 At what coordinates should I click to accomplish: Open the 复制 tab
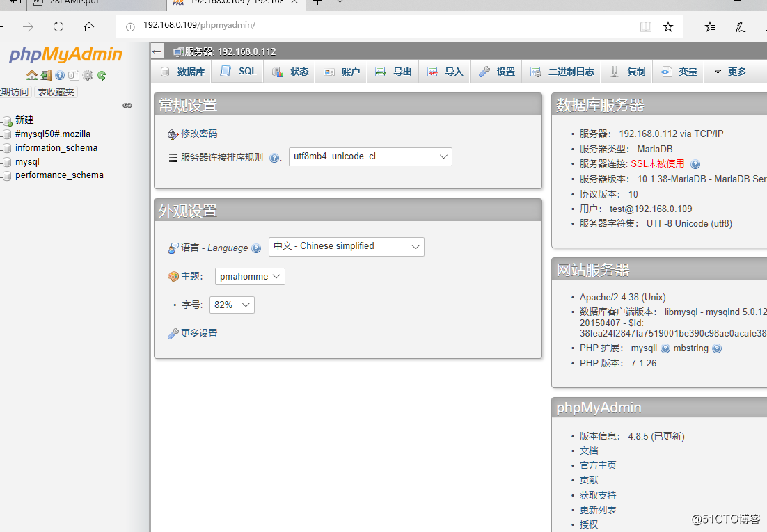tap(627, 72)
